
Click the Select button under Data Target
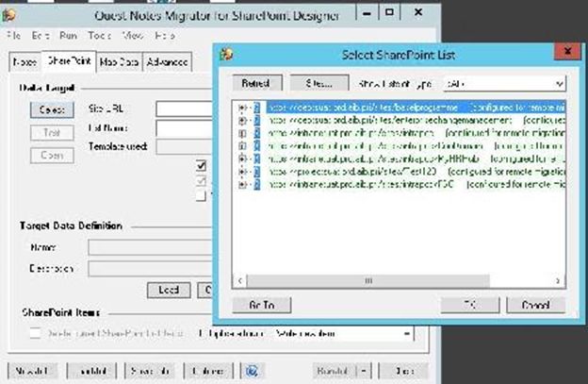[x=52, y=109]
